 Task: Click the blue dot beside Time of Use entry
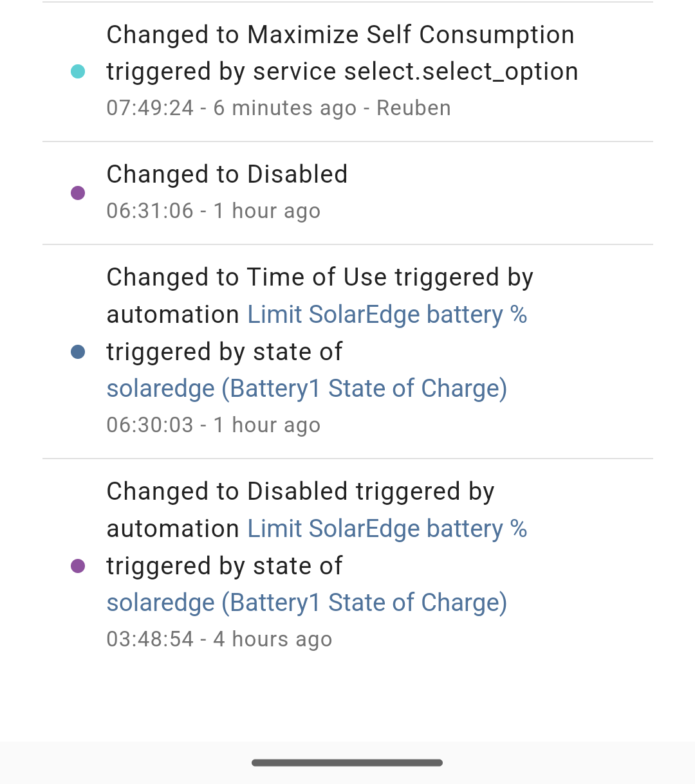point(78,352)
